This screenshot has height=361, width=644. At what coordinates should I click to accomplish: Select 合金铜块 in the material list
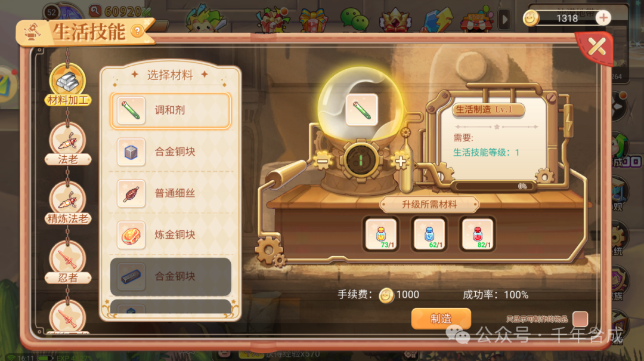point(171,152)
